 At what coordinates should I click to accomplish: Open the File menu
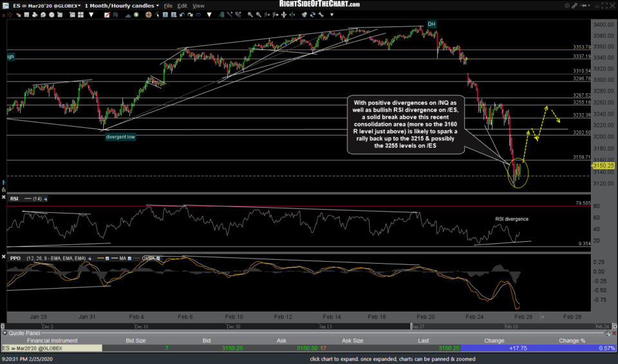[168, 6]
